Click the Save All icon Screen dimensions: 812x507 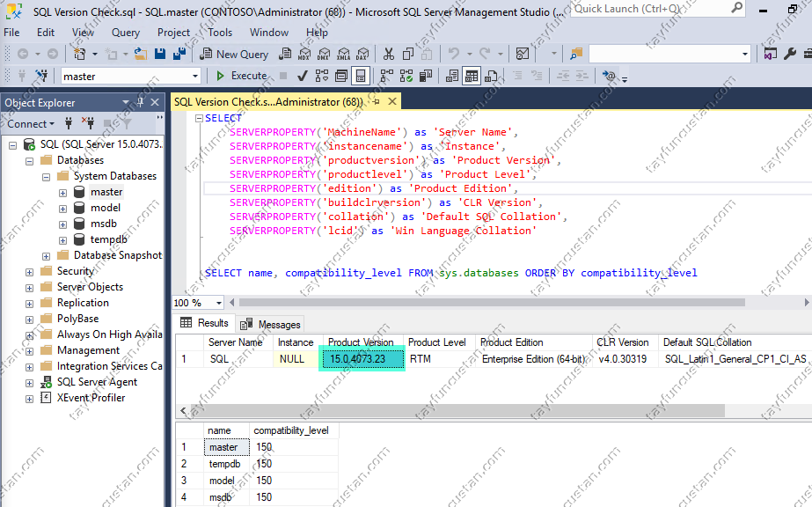pyautogui.click(x=179, y=54)
